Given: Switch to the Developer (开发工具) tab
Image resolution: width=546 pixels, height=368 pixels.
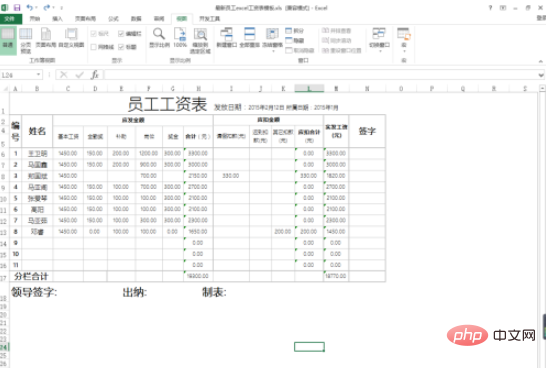Looking at the screenshot, I should 210,18.
